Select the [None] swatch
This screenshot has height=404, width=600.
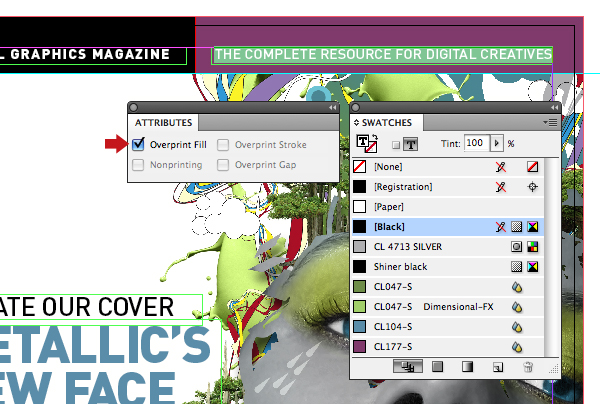pyautogui.click(x=448, y=167)
